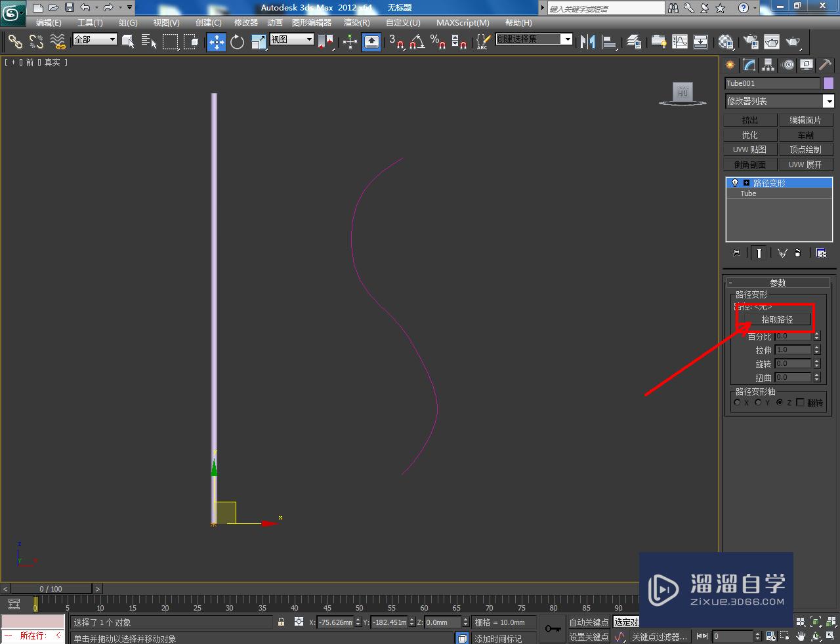Toggle Window/Crossing selection mode

[191, 42]
